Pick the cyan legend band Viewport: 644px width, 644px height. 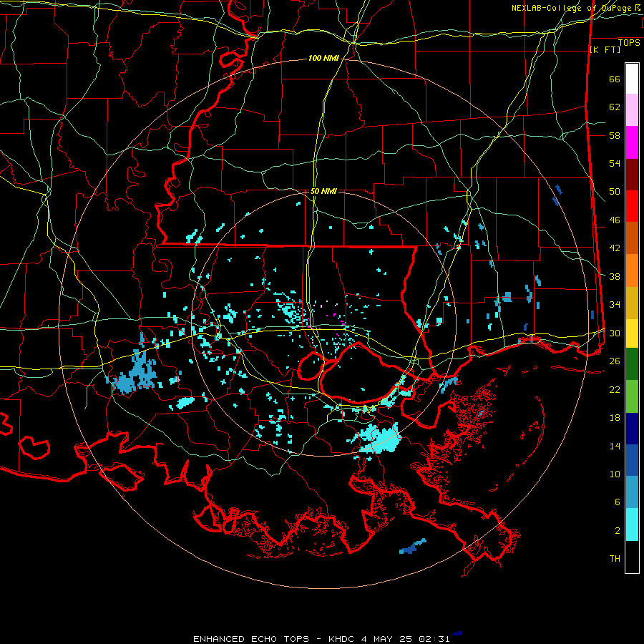click(x=632, y=525)
